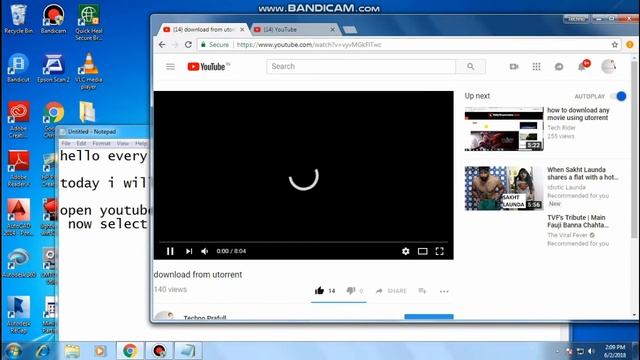Screen dimensions: 640x360
Task: Open Internet Explorer from taskbar
Action: (x=42, y=351)
